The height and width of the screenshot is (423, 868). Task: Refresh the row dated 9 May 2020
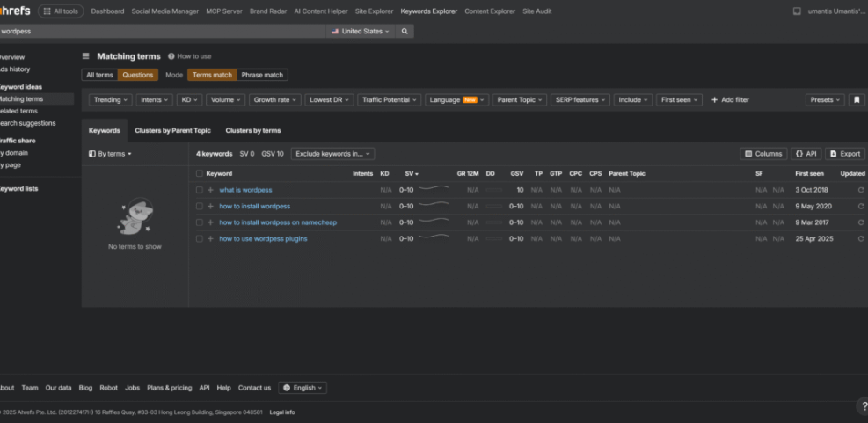(x=861, y=206)
